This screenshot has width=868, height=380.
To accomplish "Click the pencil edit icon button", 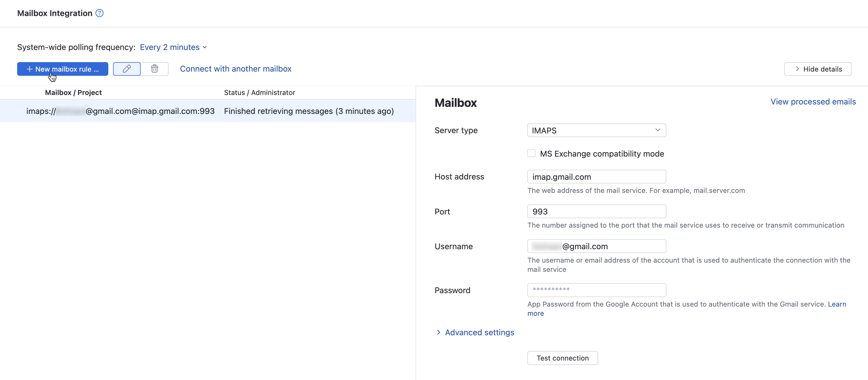I will [127, 69].
